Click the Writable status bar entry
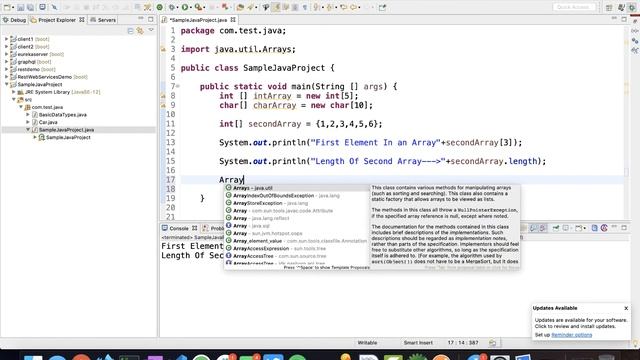This screenshot has width=640, height=360. (x=367, y=343)
